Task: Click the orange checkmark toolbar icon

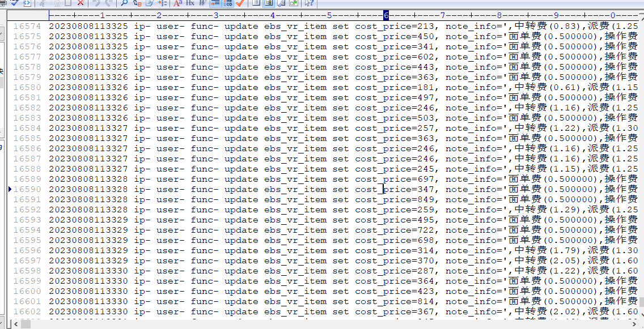Action: tap(240, 3)
